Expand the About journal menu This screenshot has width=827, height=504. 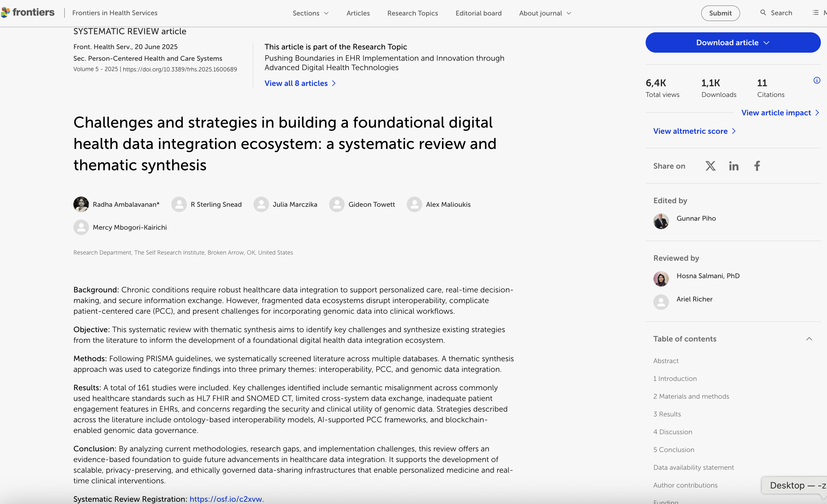(x=545, y=13)
